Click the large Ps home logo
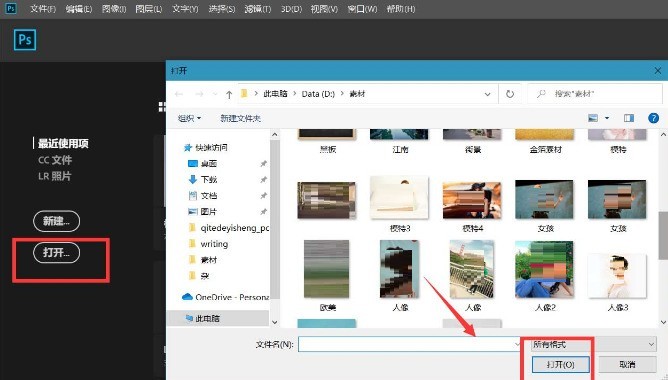Screen dimensions: 668x380 pos(25,40)
